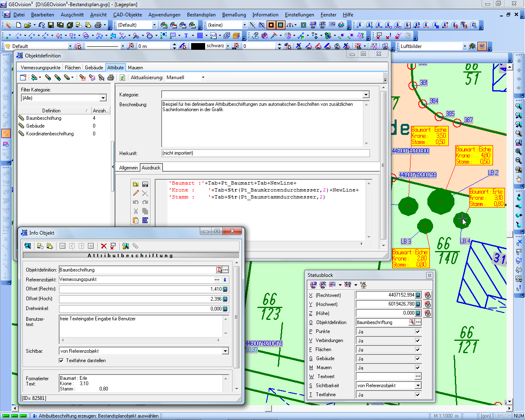This screenshot has width=525, height=420.
Task: Open the (Default) dropdown in toolbar
Action: (154, 25)
